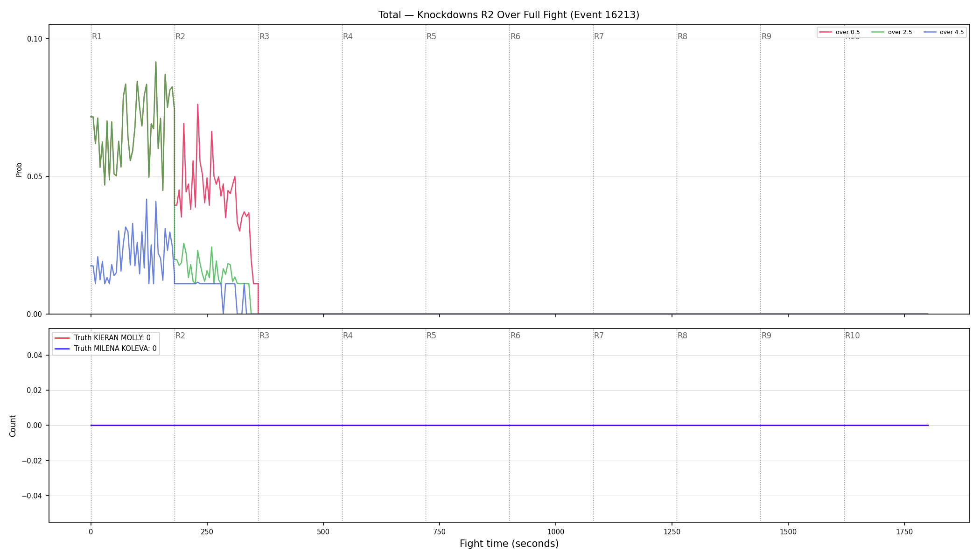Screen dimensions: 980x560
Task: Click the 'Count' y-axis label
Action: coord(13,426)
